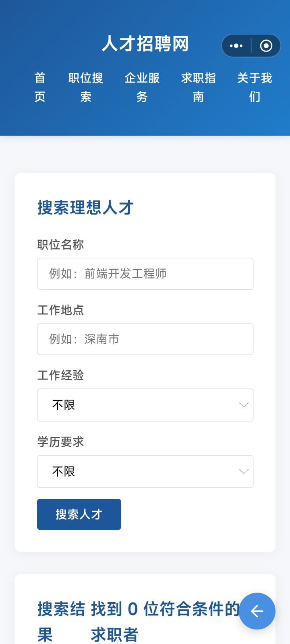Expand the 学历要求 dropdown chevron

point(243,471)
